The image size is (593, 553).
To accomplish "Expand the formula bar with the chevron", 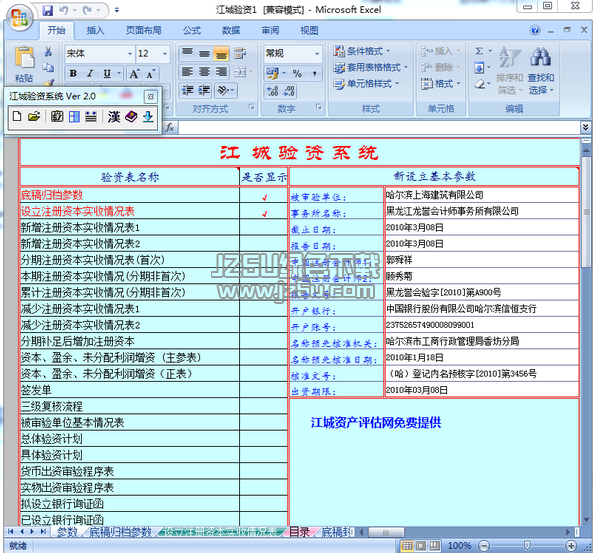I will 585,127.
